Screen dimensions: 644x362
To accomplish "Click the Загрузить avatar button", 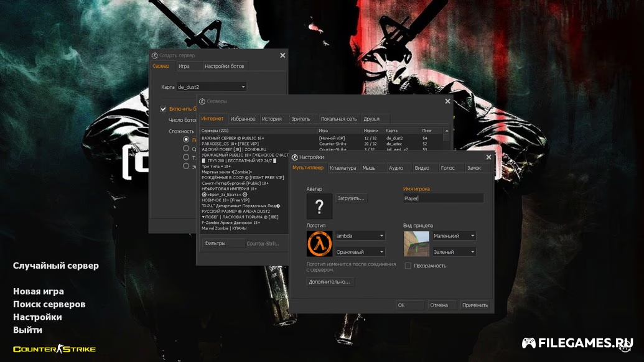I will click(x=352, y=198).
